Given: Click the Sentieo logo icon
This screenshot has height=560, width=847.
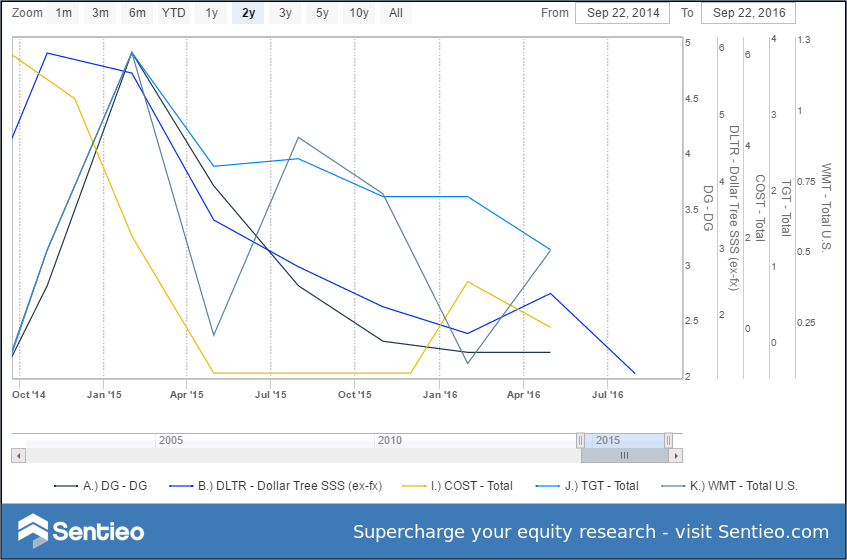Looking at the screenshot, I should (x=33, y=531).
